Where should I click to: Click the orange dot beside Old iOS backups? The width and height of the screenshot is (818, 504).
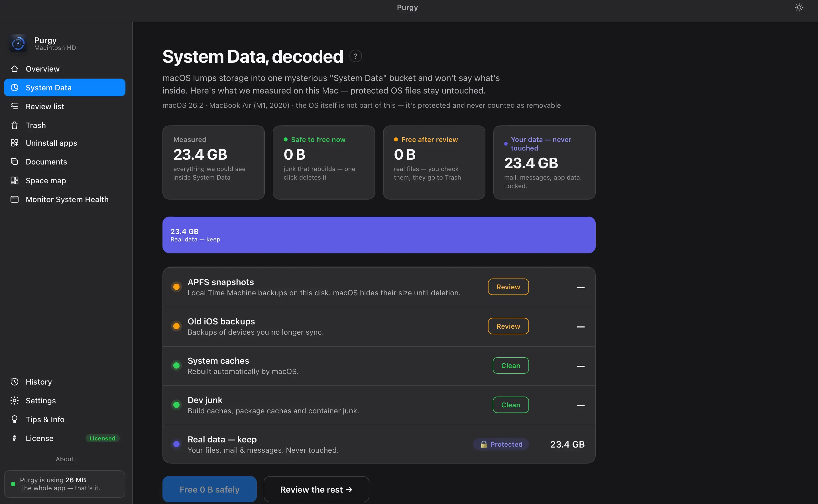coord(177,326)
